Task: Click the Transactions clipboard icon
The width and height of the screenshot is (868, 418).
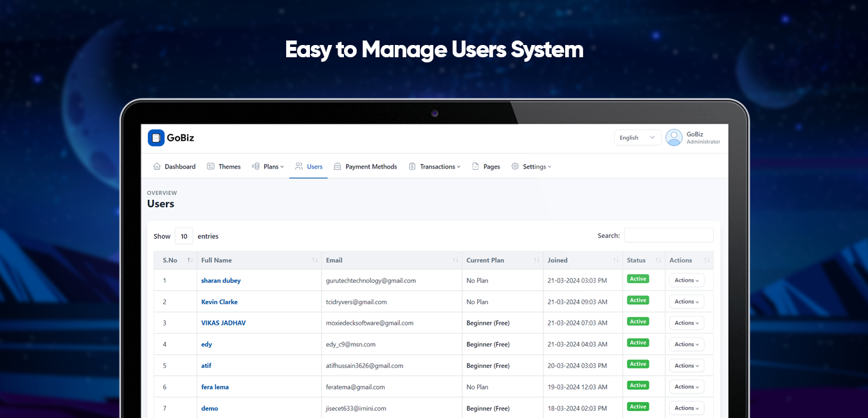Action: [412, 167]
